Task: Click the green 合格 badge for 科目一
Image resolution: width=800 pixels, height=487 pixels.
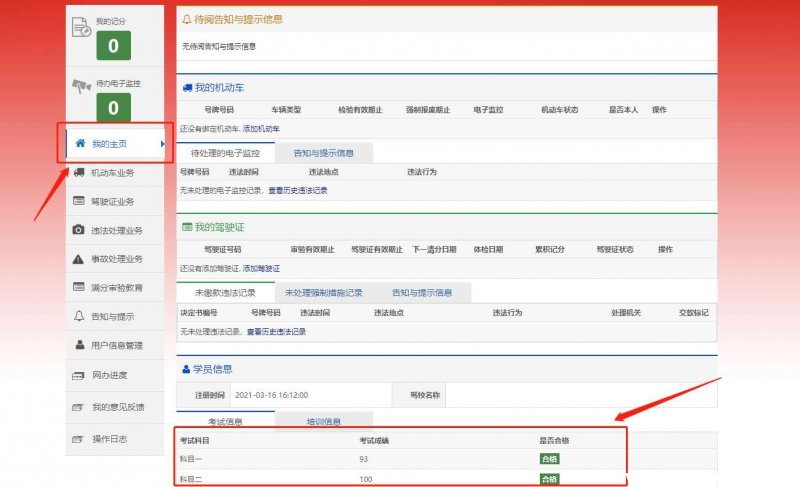Action: pos(548,459)
